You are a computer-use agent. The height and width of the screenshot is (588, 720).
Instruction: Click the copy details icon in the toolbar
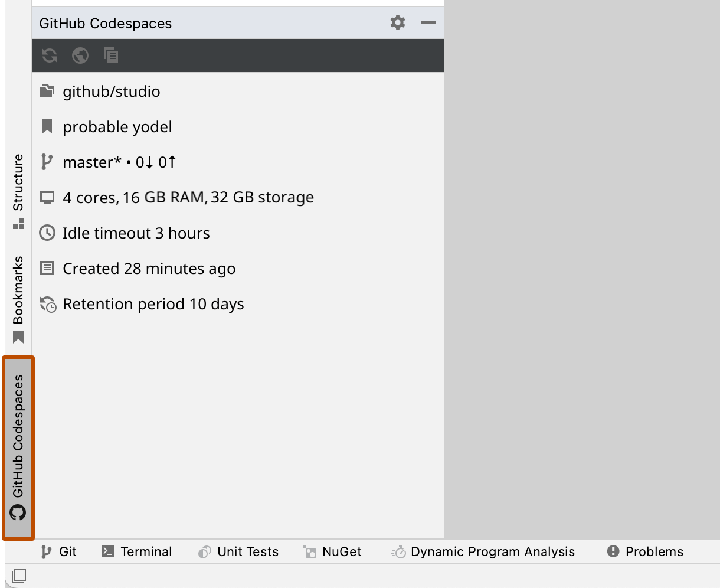[111, 55]
